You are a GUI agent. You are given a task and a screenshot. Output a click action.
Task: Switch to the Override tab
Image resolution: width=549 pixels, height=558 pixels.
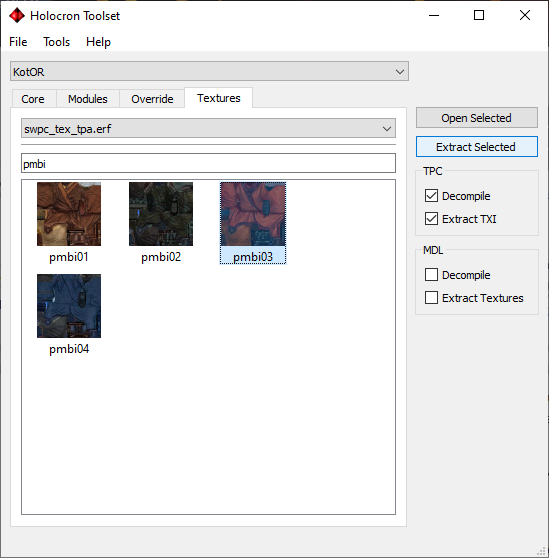(x=152, y=99)
